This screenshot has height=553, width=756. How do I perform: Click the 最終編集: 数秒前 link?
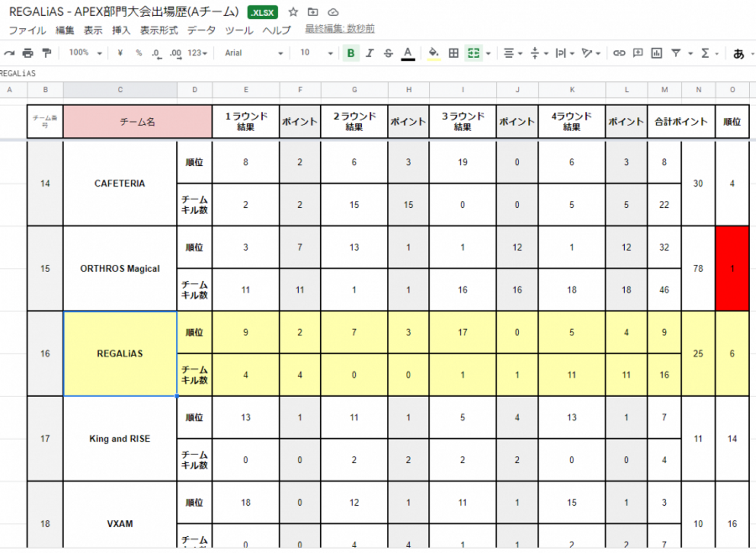pyautogui.click(x=340, y=29)
